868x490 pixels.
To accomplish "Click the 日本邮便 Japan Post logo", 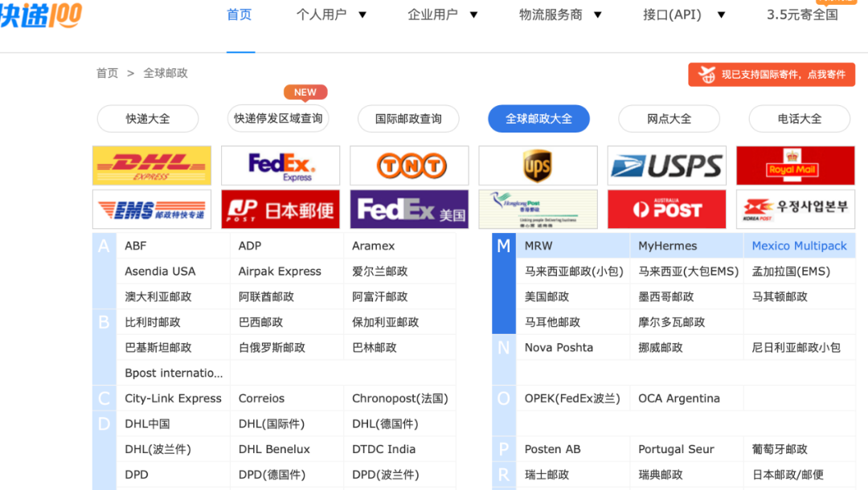I will coord(280,209).
